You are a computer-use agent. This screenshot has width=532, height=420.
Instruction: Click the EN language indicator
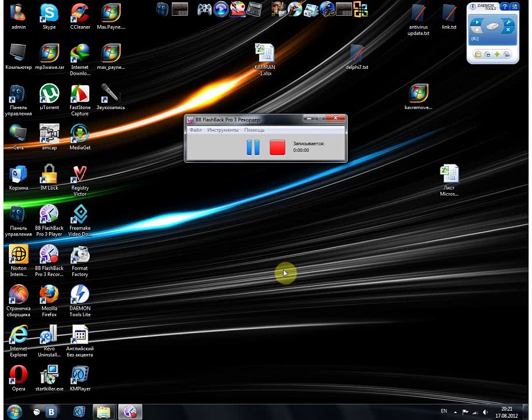point(443,411)
